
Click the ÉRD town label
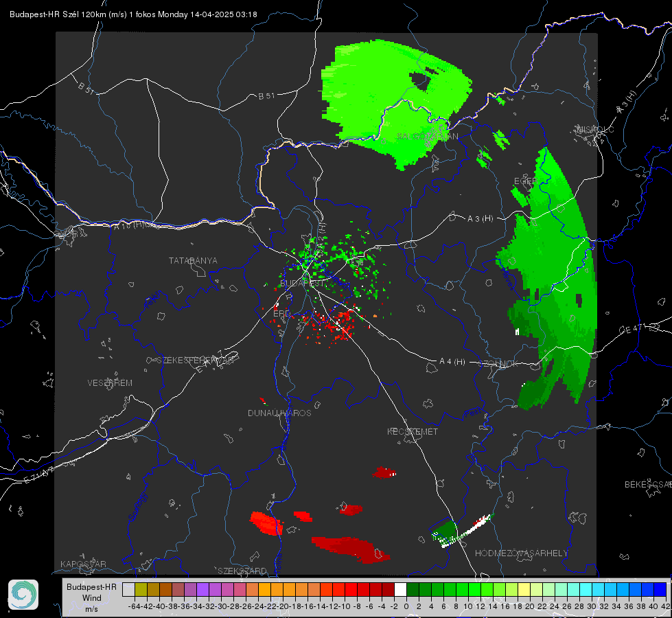(x=281, y=314)
